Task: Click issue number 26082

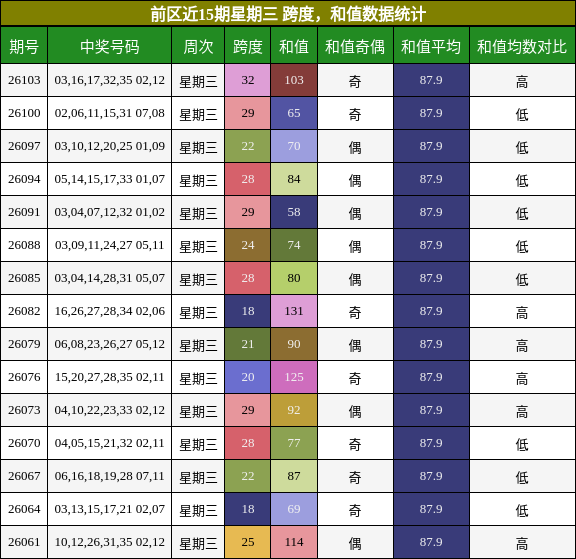Action: pyautogui.click(x=24, y=311)
